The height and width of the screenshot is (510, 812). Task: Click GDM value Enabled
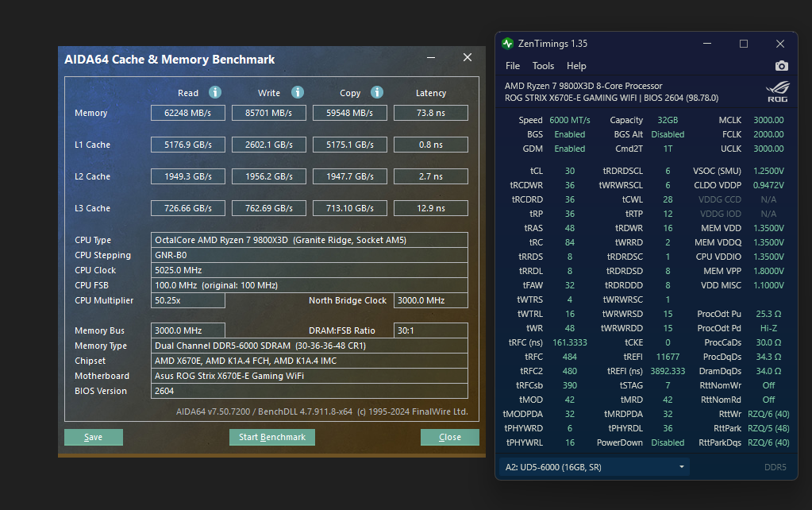[x=570, y=149]
